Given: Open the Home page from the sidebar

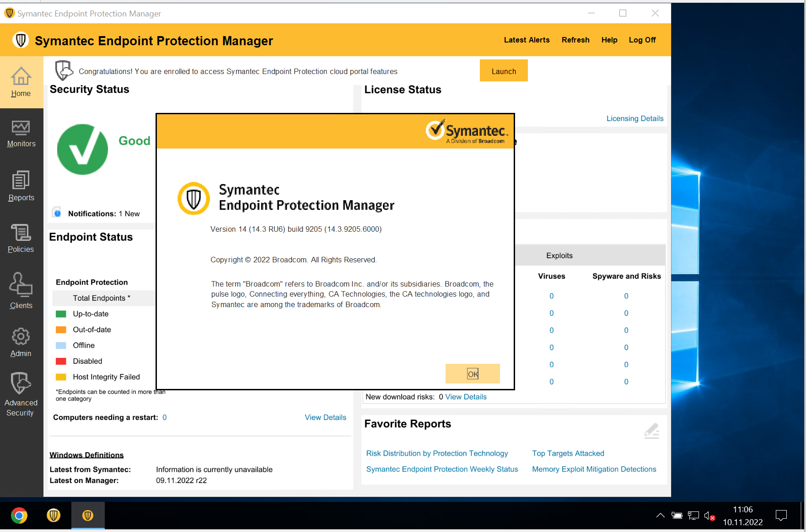Looking at the screenshot, I should coord(21,83).
